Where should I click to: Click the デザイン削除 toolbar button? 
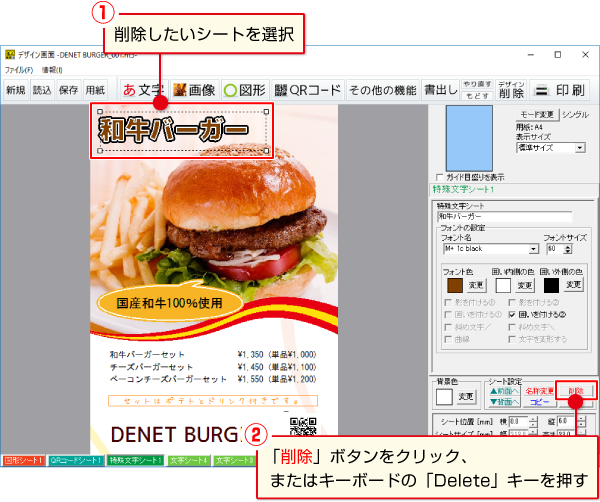[511, 90]
